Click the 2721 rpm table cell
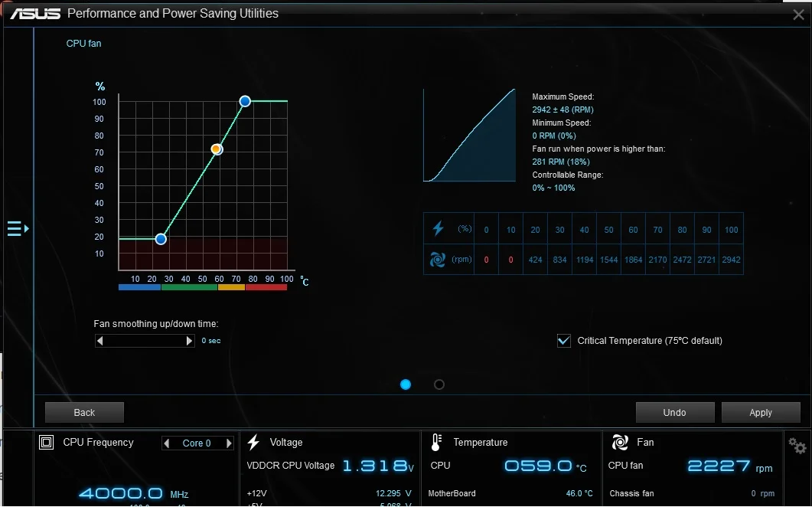 [x=707, y=260]
